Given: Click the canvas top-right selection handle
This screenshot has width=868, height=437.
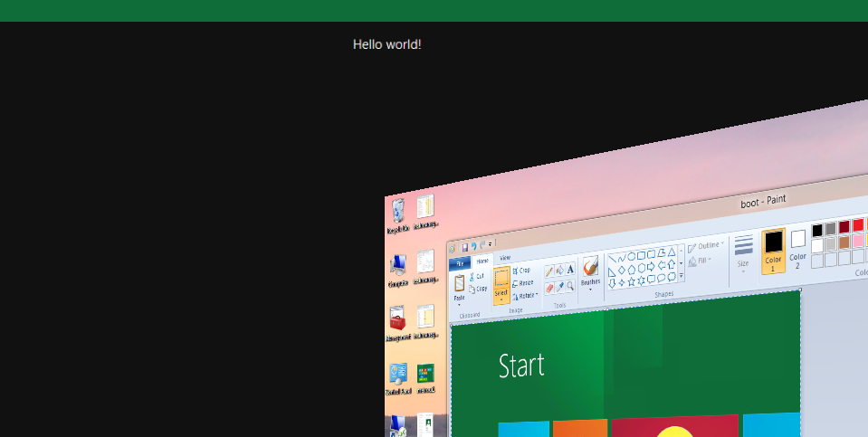Looking at the screenshot, I should point(800,290).
